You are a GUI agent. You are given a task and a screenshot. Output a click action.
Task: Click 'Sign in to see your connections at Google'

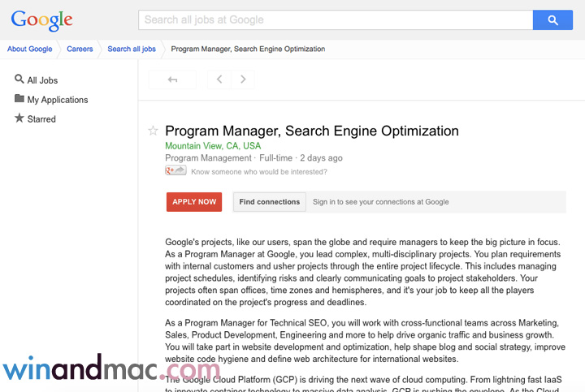pos(381,202)
